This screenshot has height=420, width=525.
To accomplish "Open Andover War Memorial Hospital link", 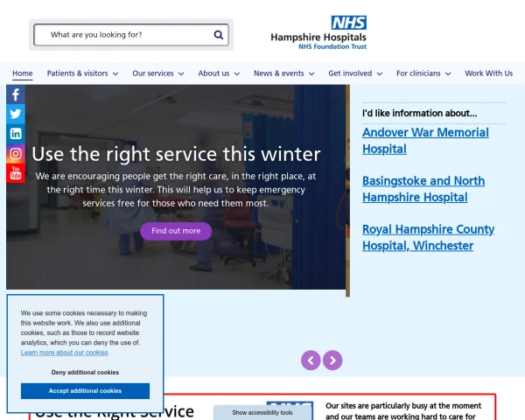I will 425,141.
